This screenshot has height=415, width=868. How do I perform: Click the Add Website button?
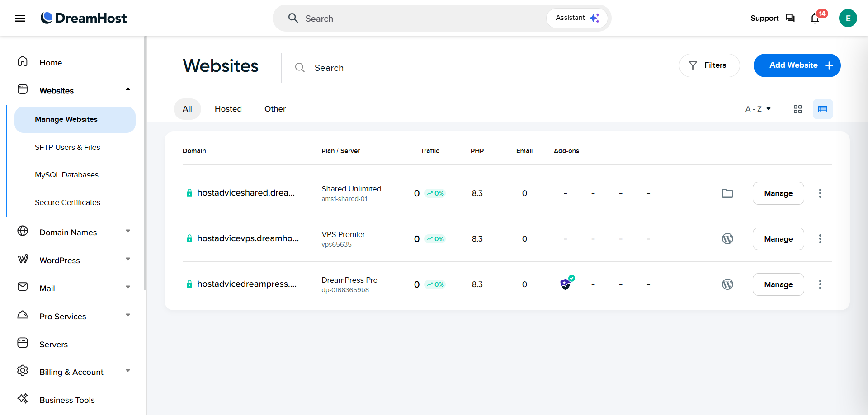coord(797,65)
